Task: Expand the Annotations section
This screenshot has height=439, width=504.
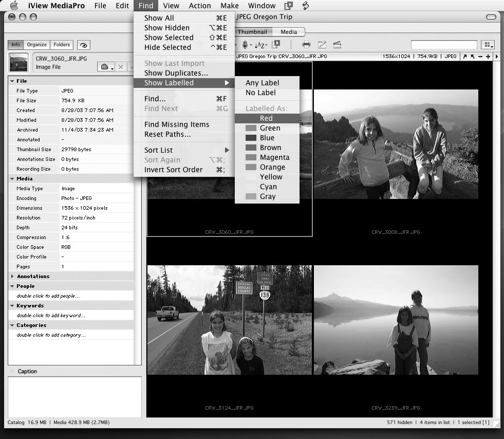Action: 12,276
